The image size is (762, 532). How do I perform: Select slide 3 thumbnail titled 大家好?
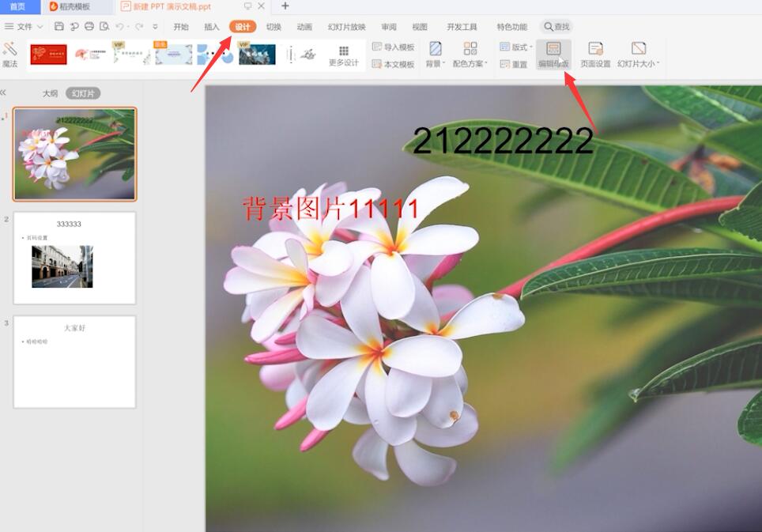[75, 362]
